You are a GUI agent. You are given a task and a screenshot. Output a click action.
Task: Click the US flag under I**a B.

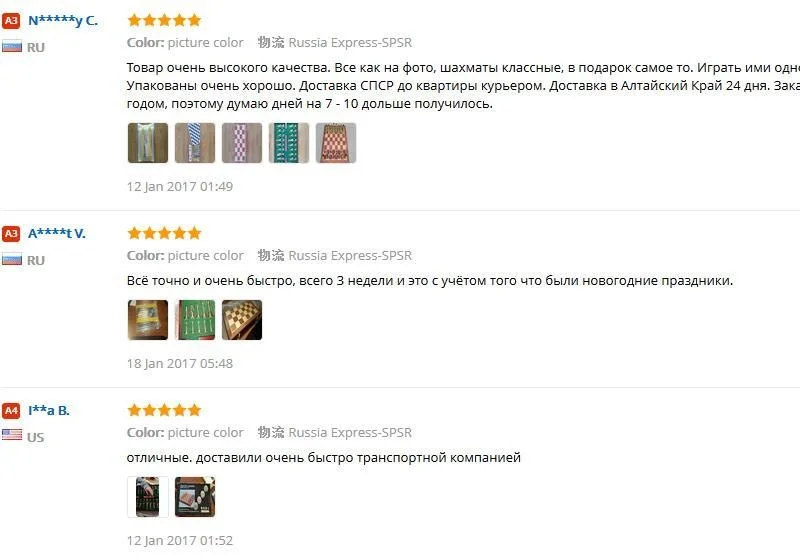tap(12, 435)
